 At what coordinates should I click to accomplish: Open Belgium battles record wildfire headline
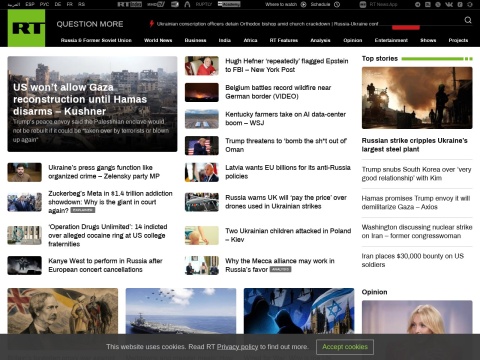[278, 92]
